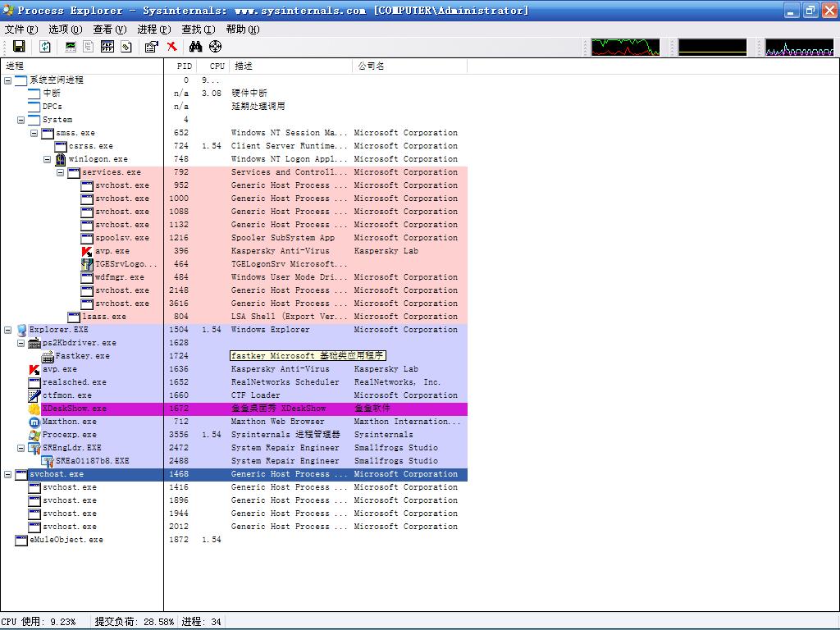Click the SREngLdr.EXE tool icon
Image resolution: width=840 pixels, height=630 pixels.
(34, 448)
